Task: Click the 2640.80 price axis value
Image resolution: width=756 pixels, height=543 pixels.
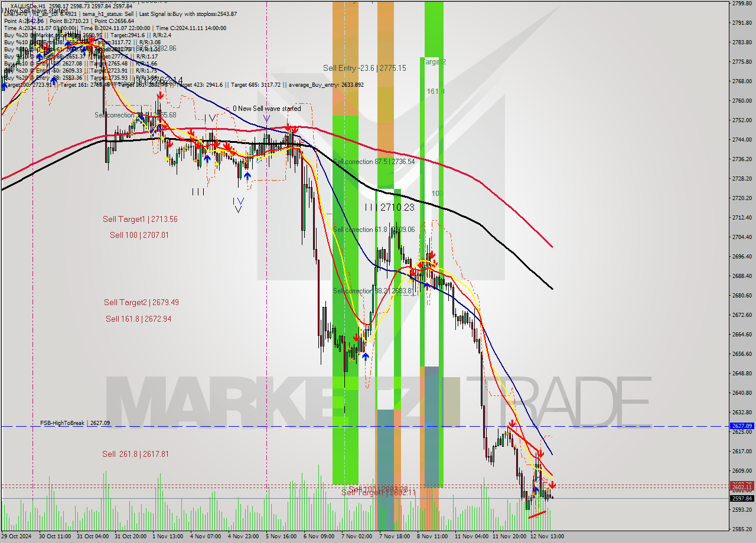Action: pos(742,393)
